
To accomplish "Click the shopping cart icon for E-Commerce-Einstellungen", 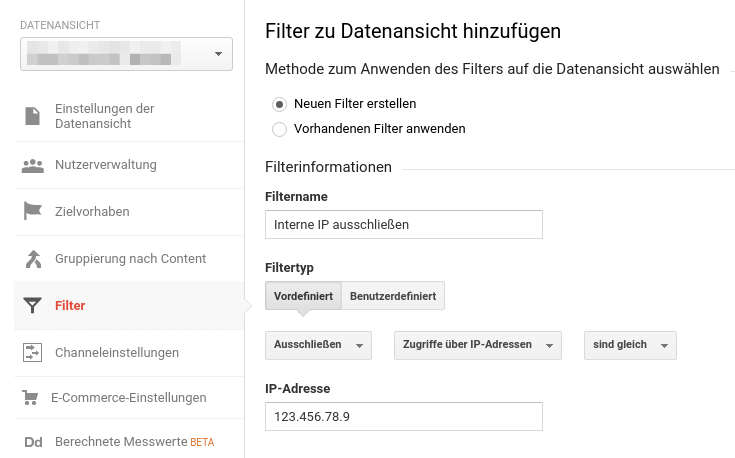I will [31, 398].
